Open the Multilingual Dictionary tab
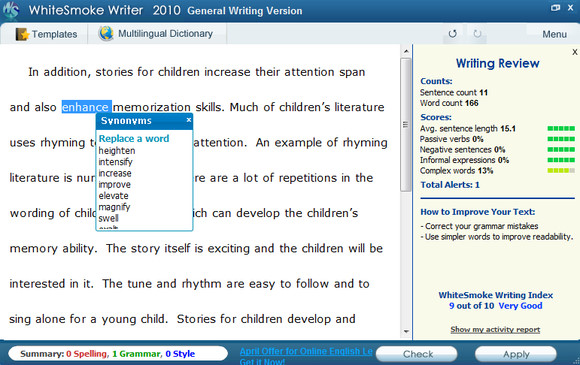 (x=156, y=34)
